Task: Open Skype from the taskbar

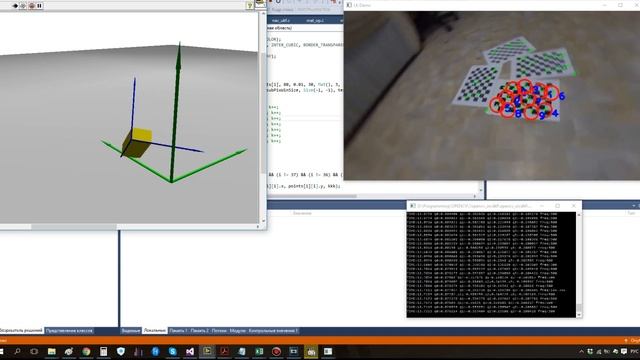Action: click(x=173, y=351)
